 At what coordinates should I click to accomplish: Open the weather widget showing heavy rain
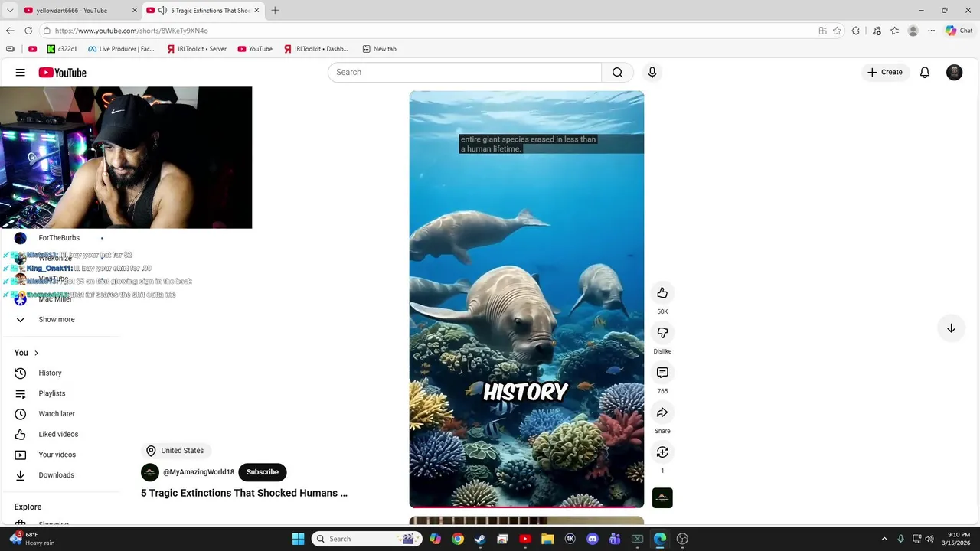32,539
